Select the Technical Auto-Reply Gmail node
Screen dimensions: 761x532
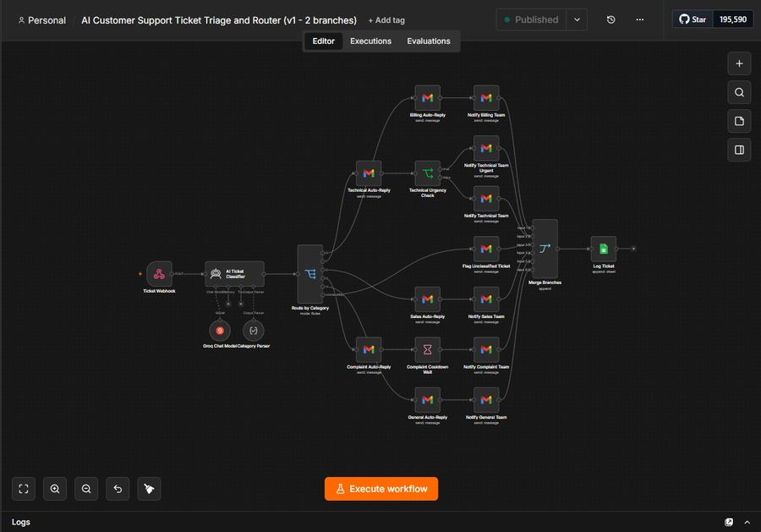tap(369, 173)
